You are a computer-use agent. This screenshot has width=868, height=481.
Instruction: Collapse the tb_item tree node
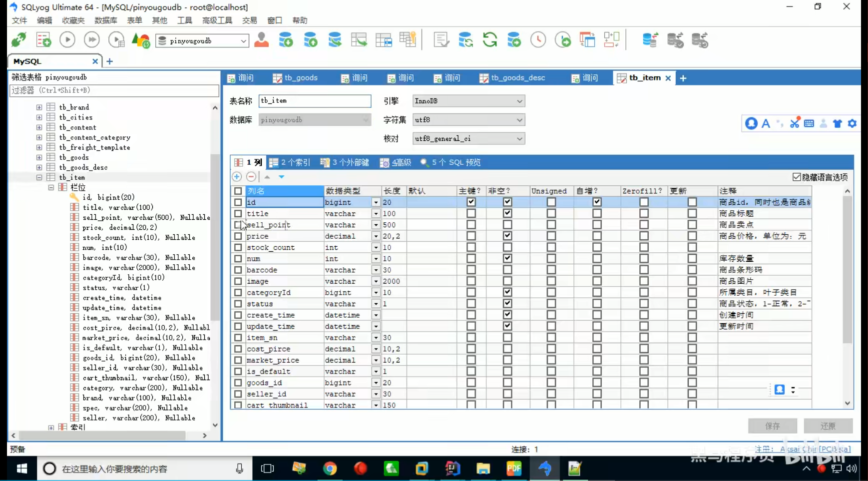39,177
